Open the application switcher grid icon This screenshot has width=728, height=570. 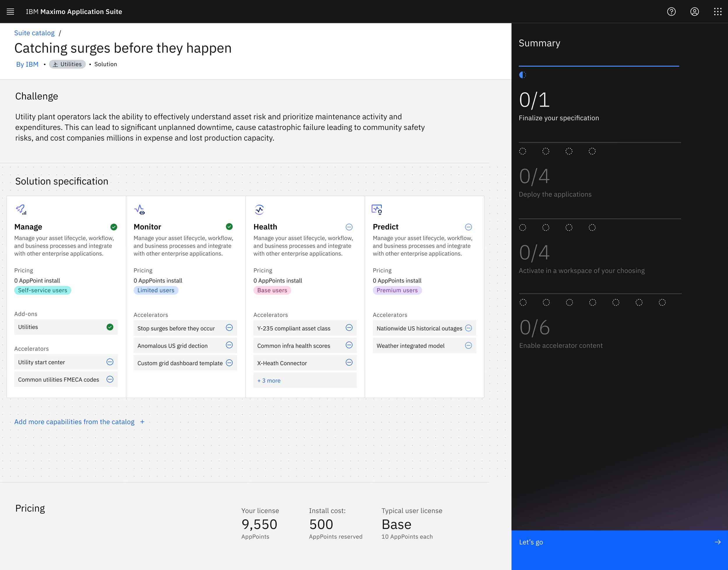click(717, 11)
